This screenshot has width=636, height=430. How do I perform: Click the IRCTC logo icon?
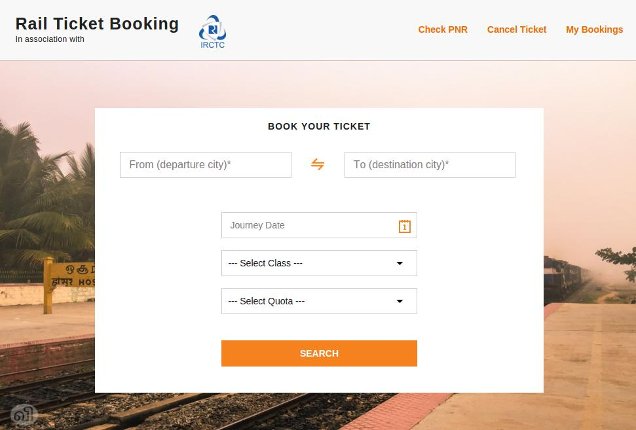click(212, 27)
